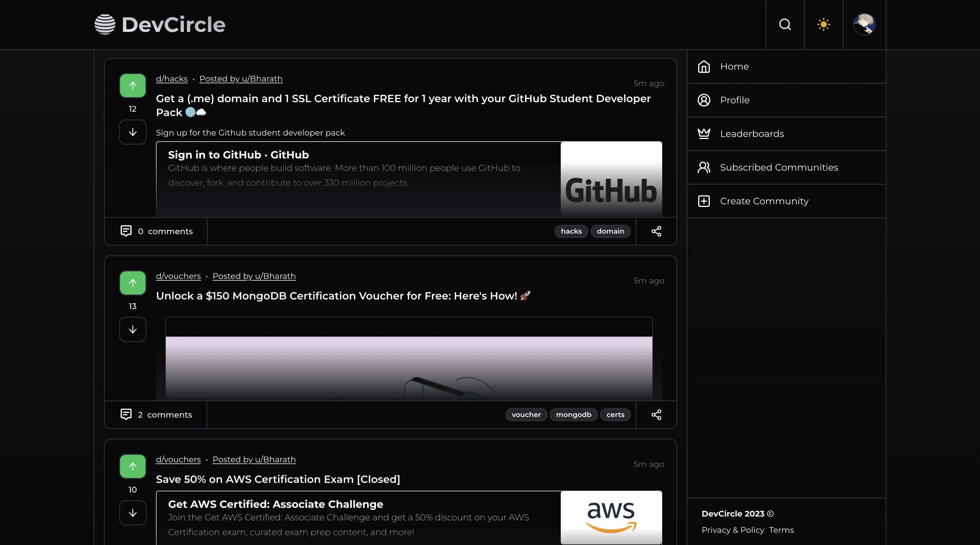Open the MongoDB Certification Voucher post title

[343, 295]
